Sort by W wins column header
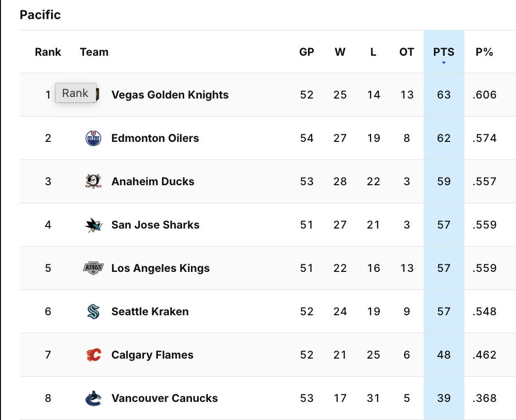 point(340,52)
